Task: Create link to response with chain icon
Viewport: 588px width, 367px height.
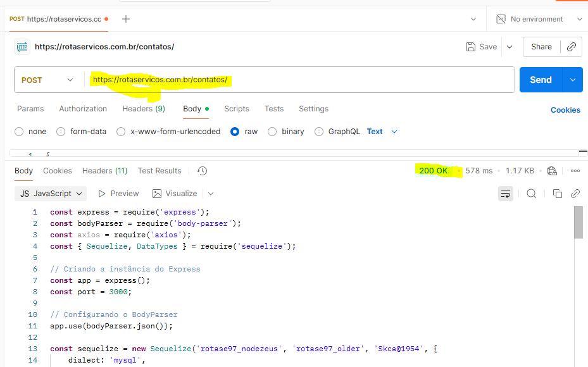Action: pos(575,194)
